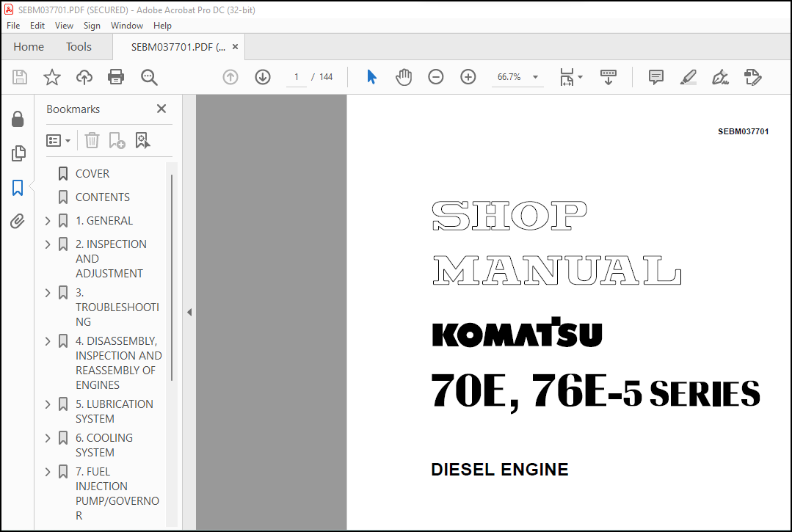This screenshot has height=532, width=792.
Task: Open the bookmarks Options menu dropdown
Action: click(x=58, y=140)
